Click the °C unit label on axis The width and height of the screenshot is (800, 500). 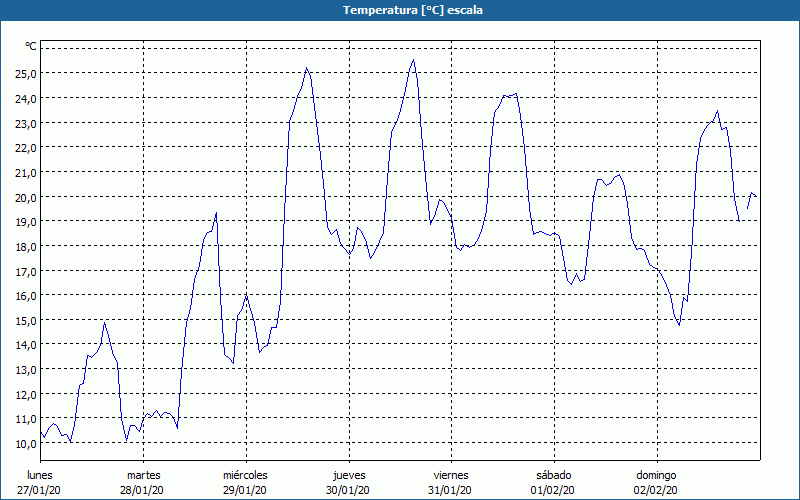click(x=31, y=46)
